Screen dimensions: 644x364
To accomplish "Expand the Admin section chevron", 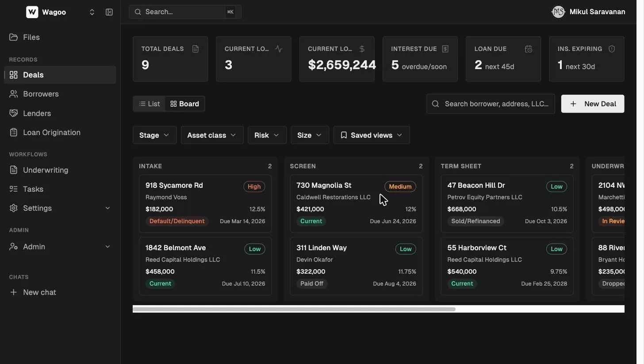I will point(107,247).
